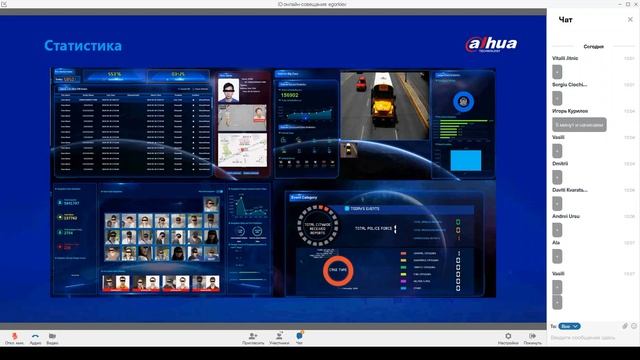Viewport: 640px width, 360px height.
Task: Toggle the Chat panel button in toolbar
Action: coord(300,338)
